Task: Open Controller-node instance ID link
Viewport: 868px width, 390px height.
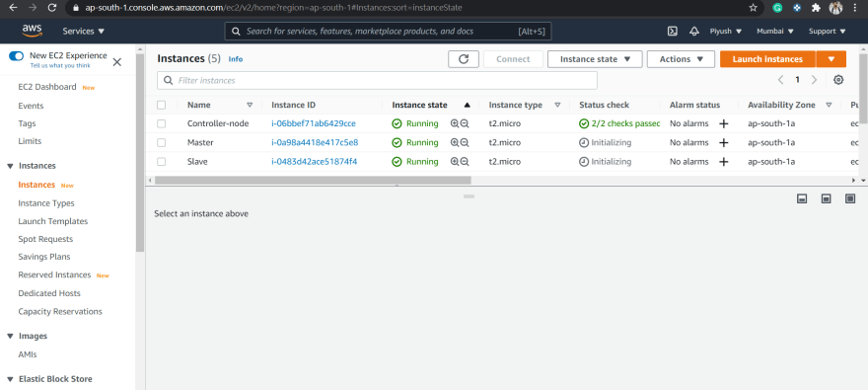Action: coord(314,123)
